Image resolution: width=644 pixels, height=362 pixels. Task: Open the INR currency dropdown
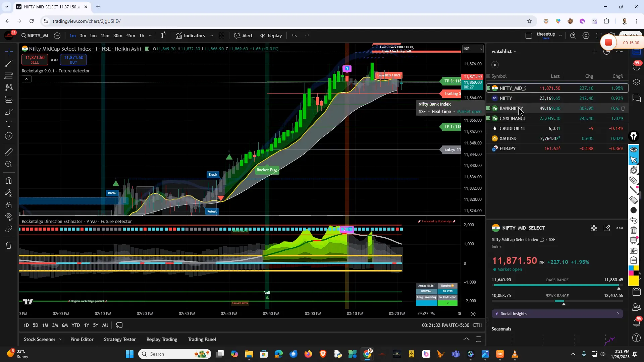473,49
